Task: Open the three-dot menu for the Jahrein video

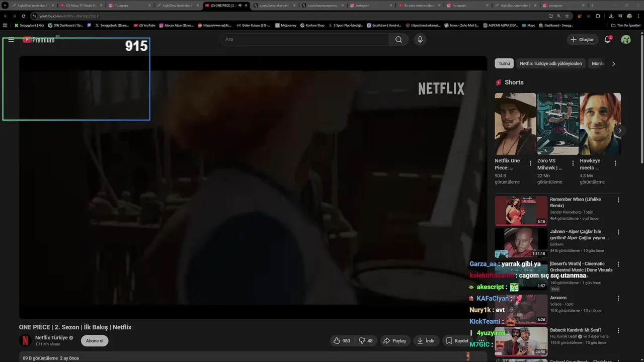Action: coord(618,232)
